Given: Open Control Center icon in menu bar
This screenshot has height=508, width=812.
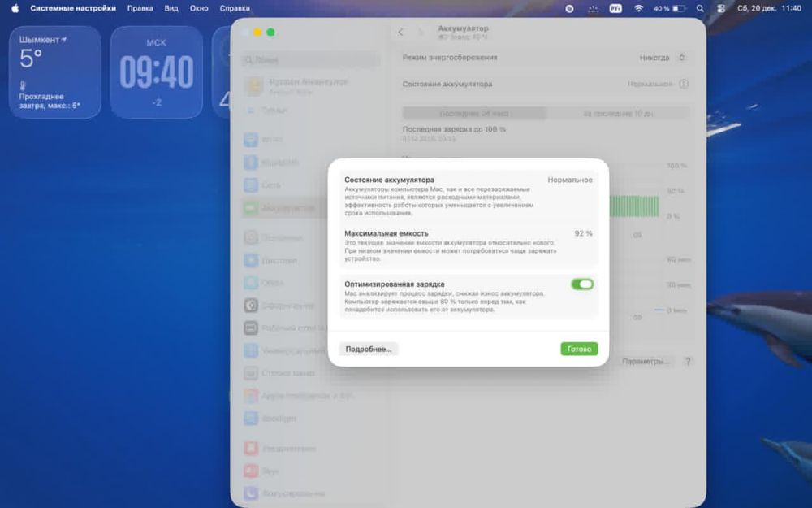Looking at the screenshot, I should click(721, 8).
